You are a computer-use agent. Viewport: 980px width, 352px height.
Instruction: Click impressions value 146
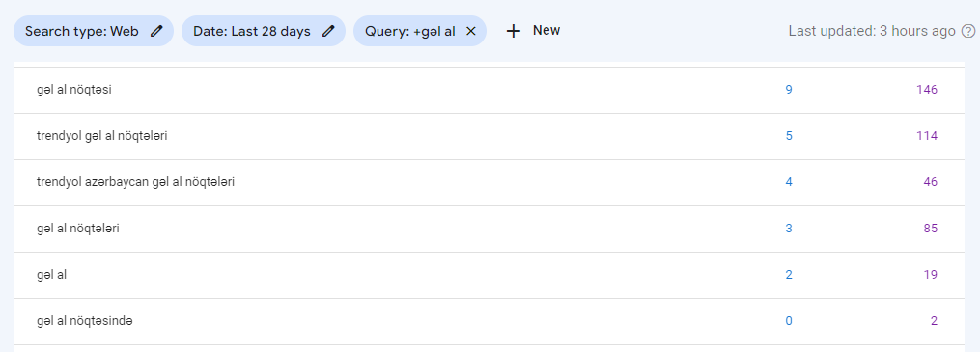[927, 90]
